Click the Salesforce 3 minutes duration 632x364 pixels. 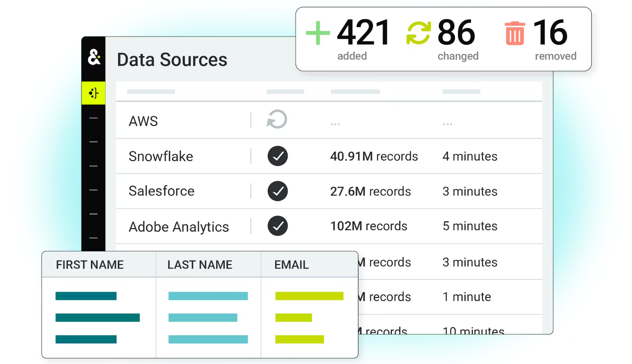point(470,191)
